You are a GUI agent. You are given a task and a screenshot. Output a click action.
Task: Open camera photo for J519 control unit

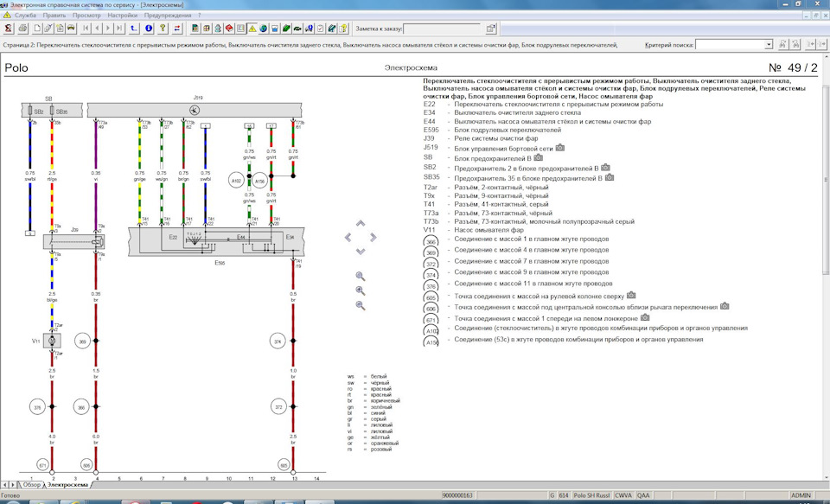pos(560,148)
